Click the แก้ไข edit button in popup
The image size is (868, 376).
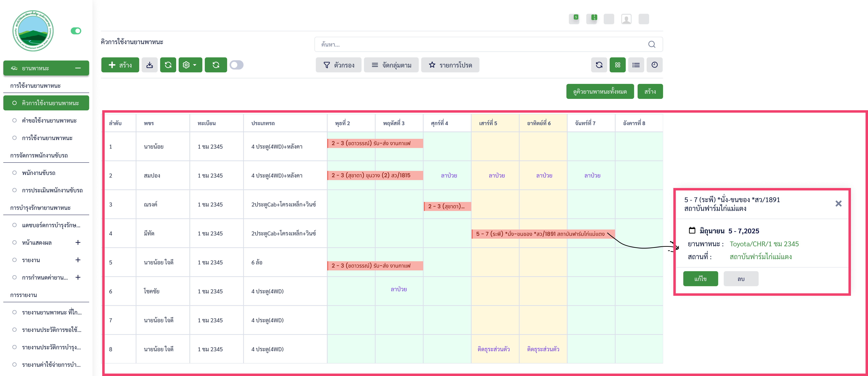point(700,279)
